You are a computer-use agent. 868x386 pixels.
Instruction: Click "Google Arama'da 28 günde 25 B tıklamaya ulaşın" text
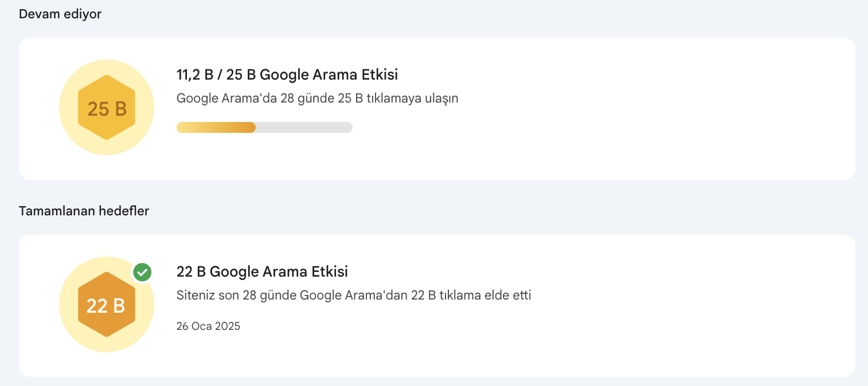coord(317,98)
